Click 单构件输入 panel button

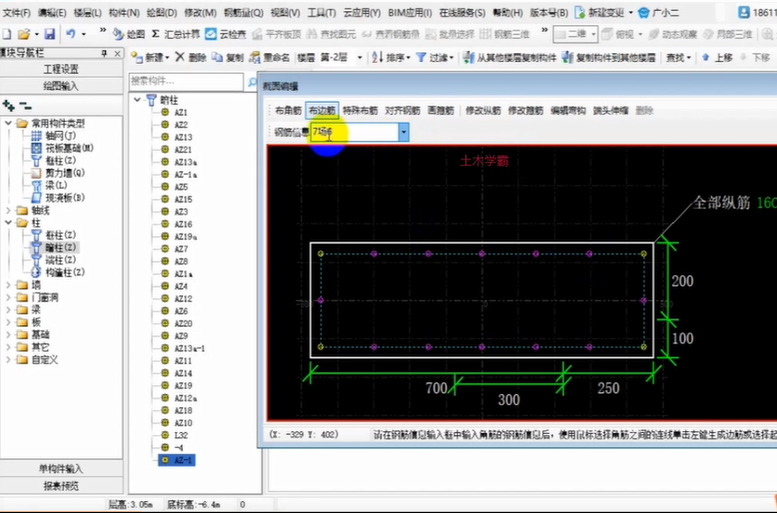(x=61, y=468)
